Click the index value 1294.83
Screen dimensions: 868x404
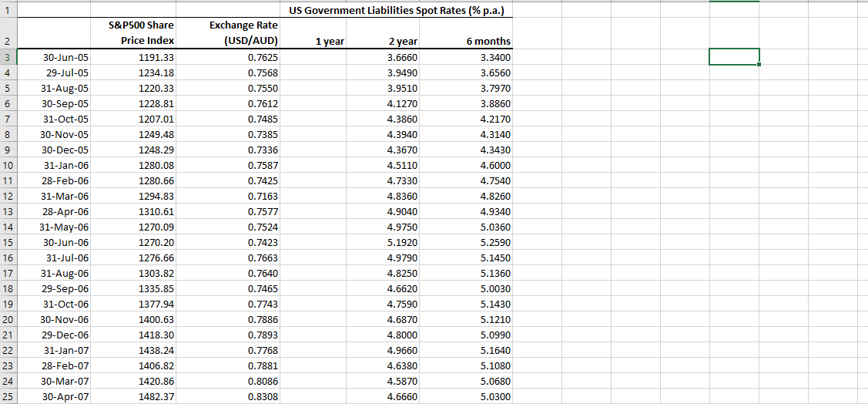pos(133,196)
